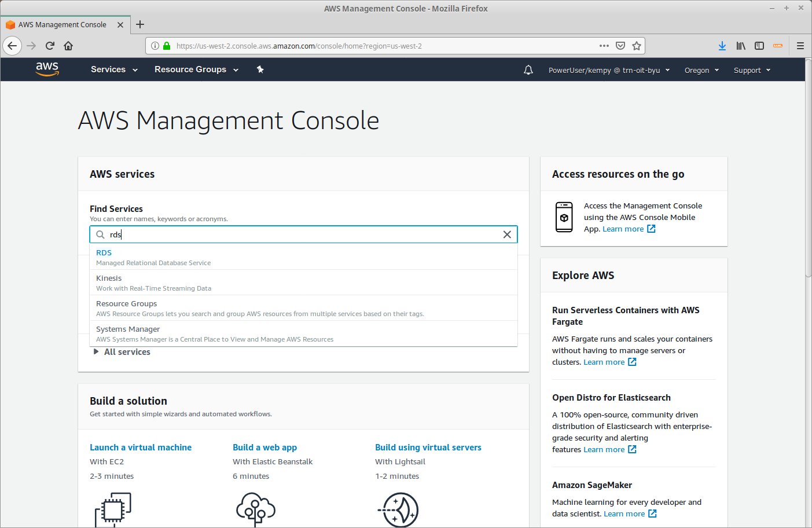Open the Oregon region selector
Screen dimensions: 812x528
tap(701, 70)
